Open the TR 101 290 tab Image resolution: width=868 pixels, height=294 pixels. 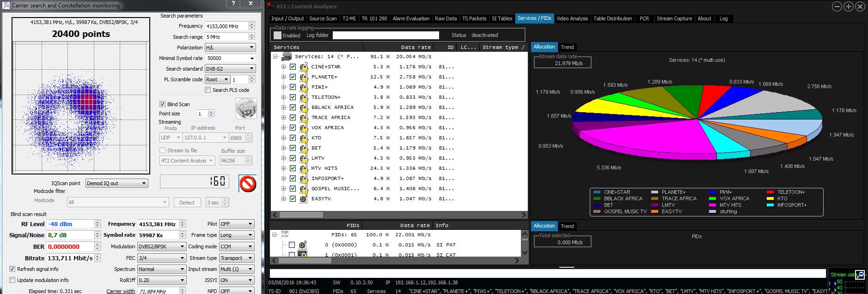(374, 18)
